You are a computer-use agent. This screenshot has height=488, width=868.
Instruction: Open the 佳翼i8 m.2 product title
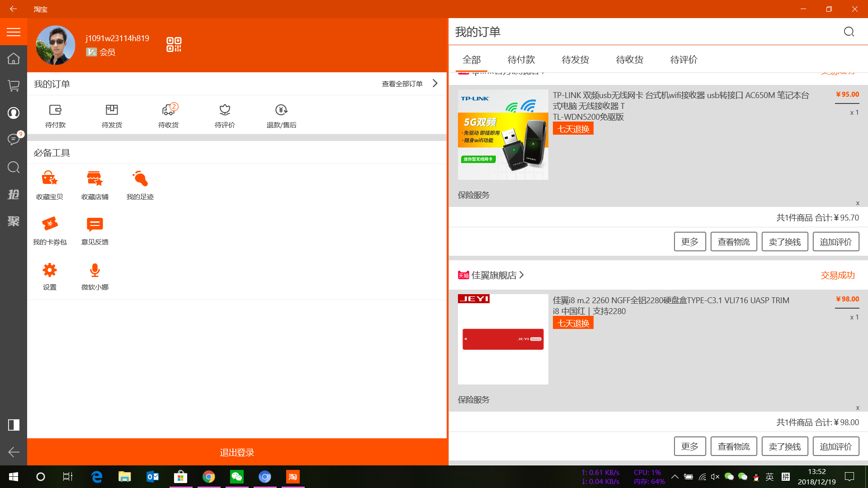coord(671,305)
